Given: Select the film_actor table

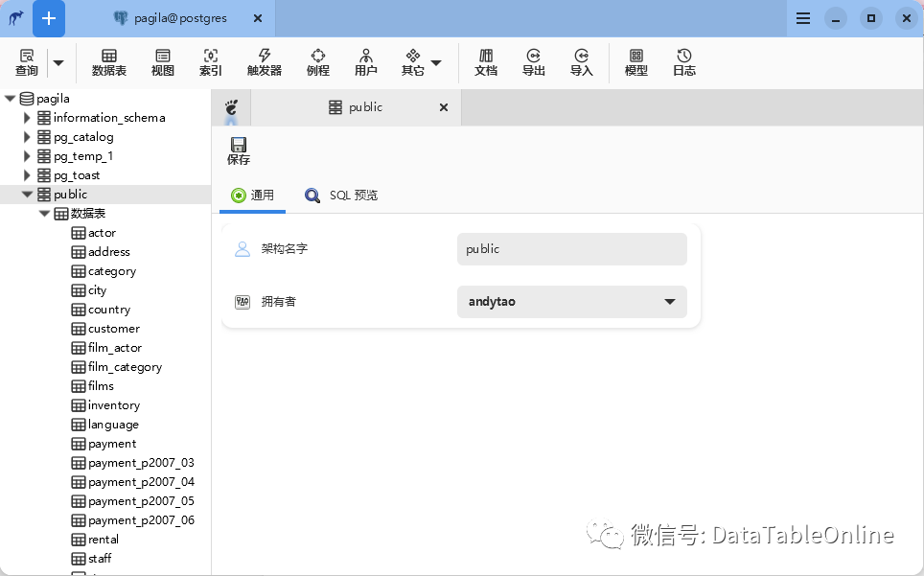Looking at the screenshot, I should (x=115, y=348).
